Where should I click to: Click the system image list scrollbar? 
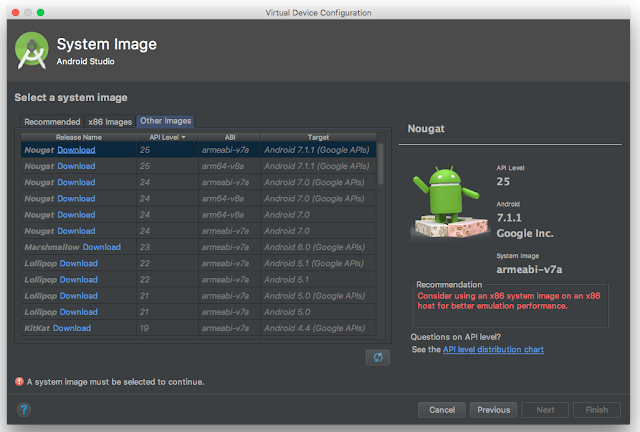[380, 164]
